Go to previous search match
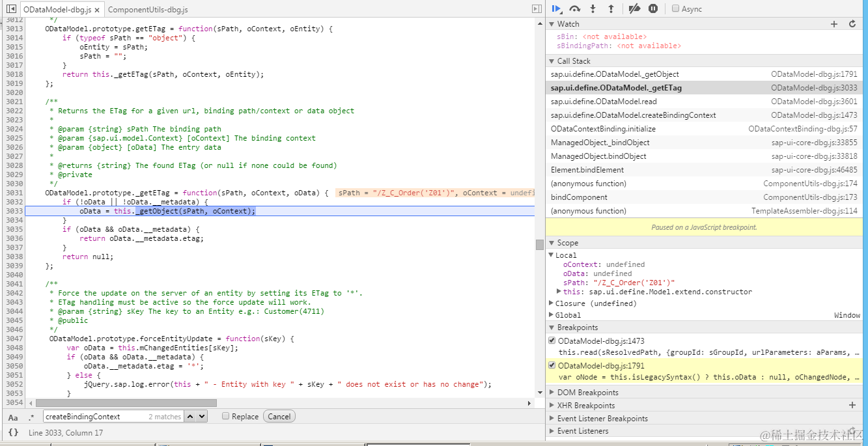This screenshot has width=868, height=446. click(x=190, y=417)
